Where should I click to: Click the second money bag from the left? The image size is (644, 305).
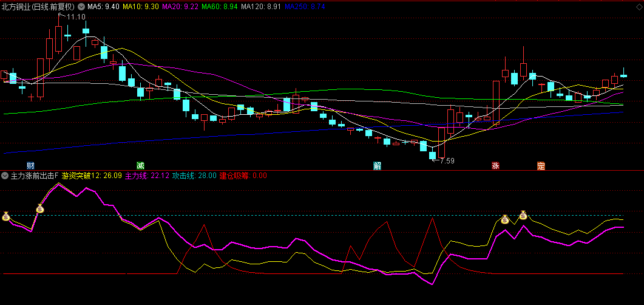pos(40,209)
